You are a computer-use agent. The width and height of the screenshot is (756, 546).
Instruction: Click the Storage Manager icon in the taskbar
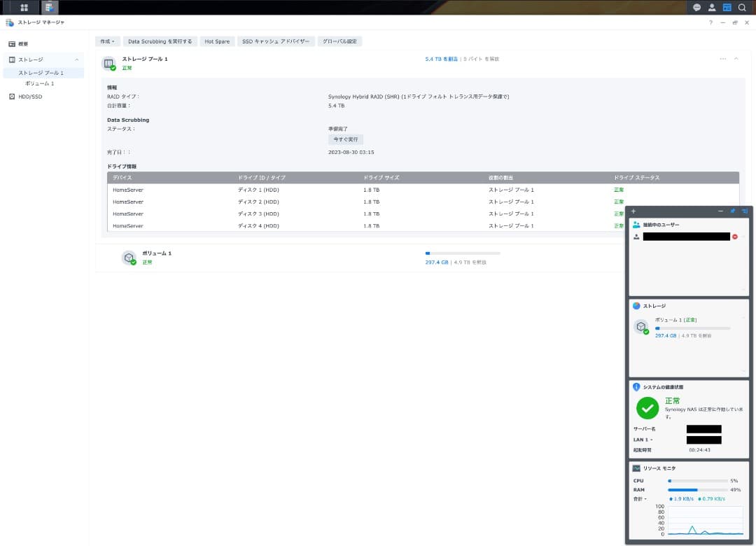[x=49, y=8]
